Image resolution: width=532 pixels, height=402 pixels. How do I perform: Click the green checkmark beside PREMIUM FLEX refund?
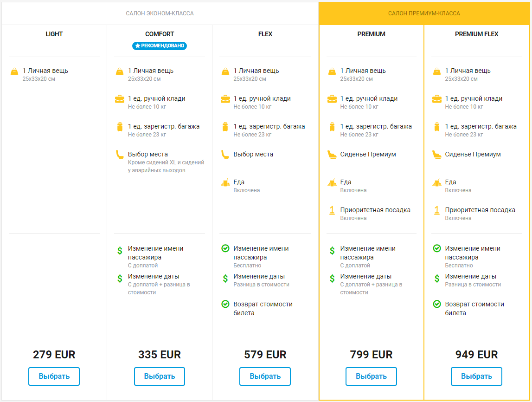[x=437, y=304]
